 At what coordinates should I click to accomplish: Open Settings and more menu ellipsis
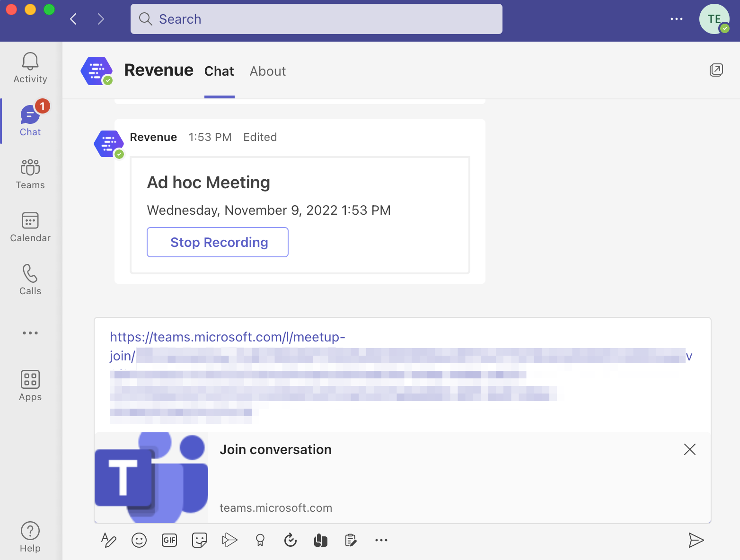click(x=677, y=19)
